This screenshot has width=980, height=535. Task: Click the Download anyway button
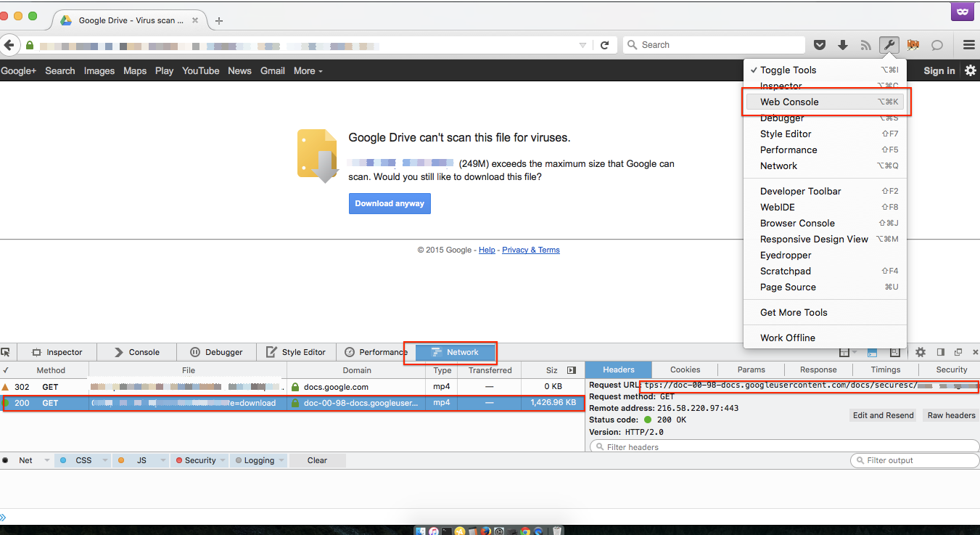coord(390,203)
